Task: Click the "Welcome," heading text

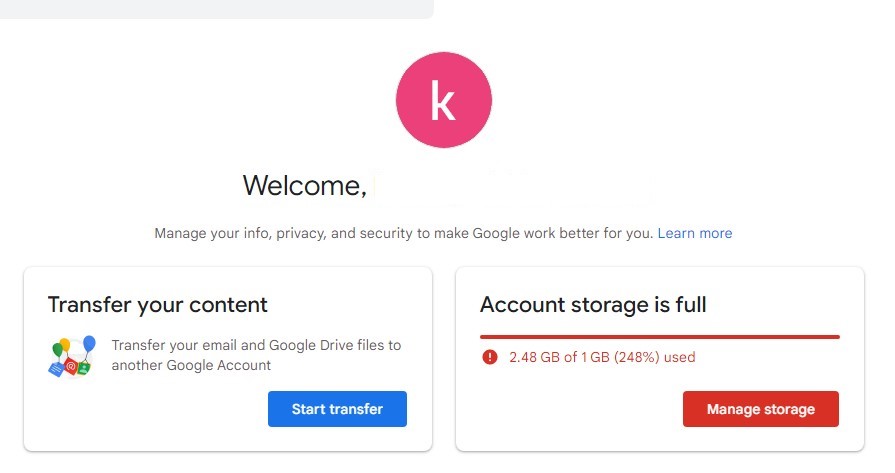Action: point(304,185)
